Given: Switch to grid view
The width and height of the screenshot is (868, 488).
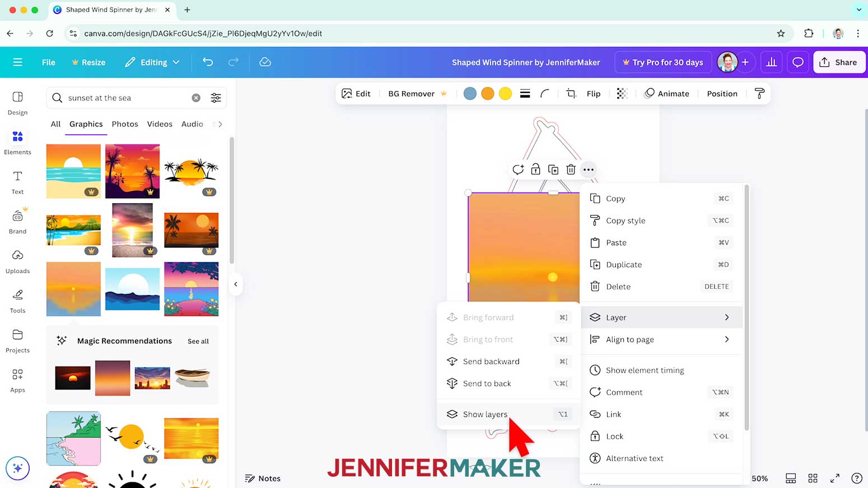Looking at the screenshot, I should (x=813, y=478).
